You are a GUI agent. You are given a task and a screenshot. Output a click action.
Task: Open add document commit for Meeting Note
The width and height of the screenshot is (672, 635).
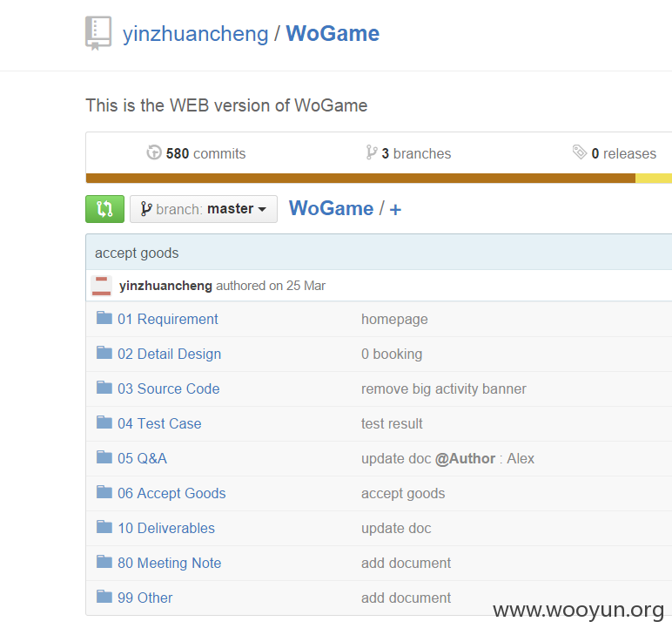tap(406, 563)
